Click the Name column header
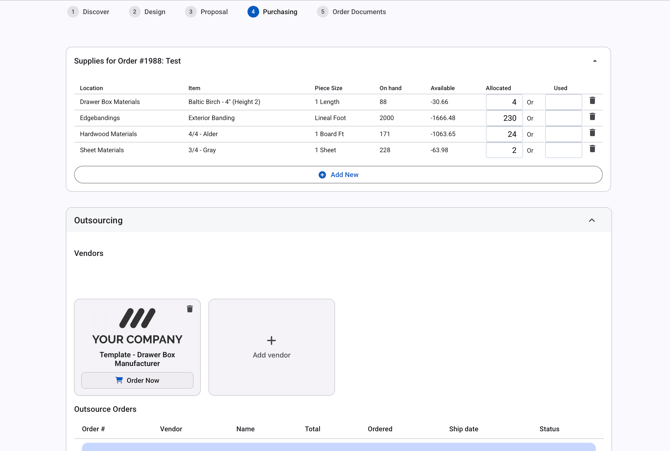The width and height of the screenshot is (670, 451). [x=245, y=429]
